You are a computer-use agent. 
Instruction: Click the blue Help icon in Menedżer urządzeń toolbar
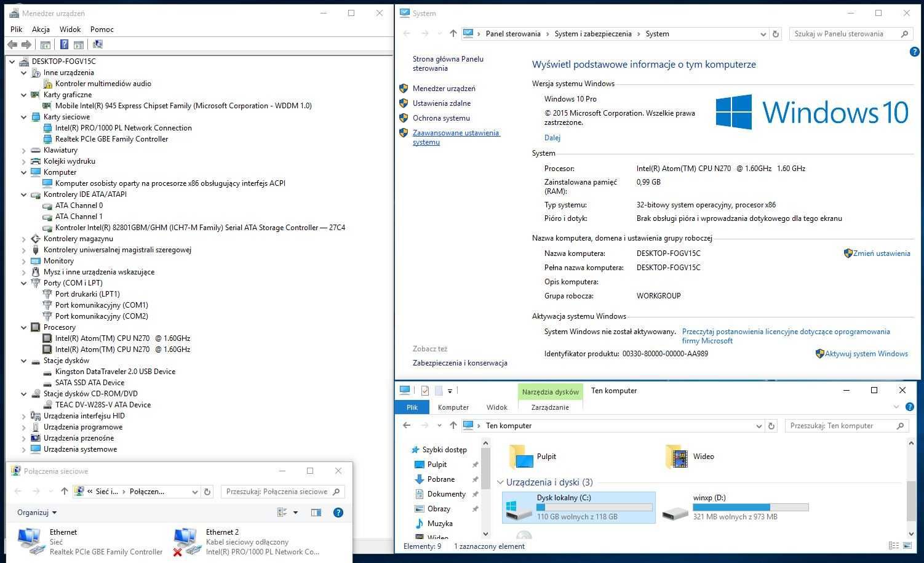coord(64,44)
